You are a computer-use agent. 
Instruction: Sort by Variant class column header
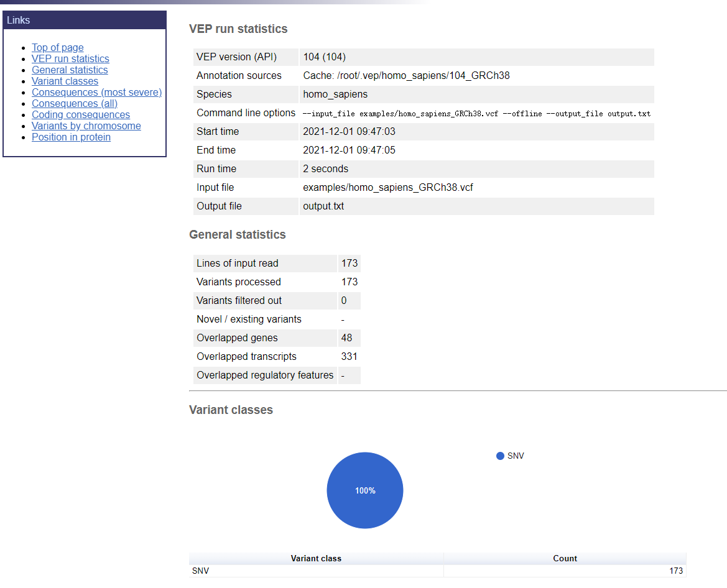tap(316, 558)
